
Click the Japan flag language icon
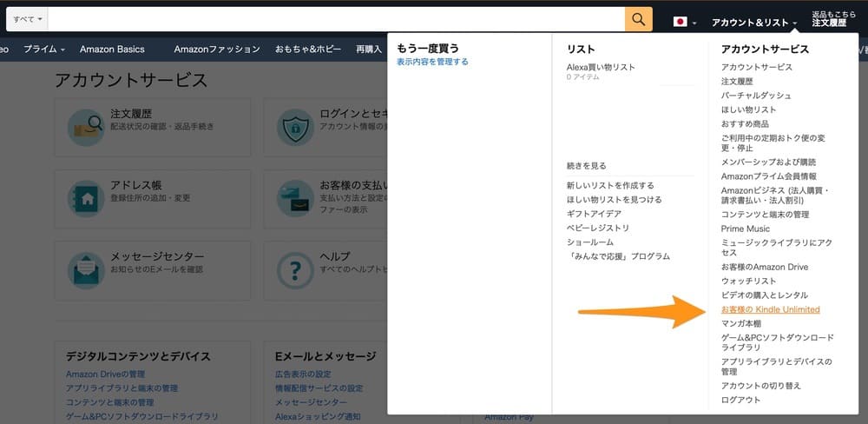click(681, 22)
